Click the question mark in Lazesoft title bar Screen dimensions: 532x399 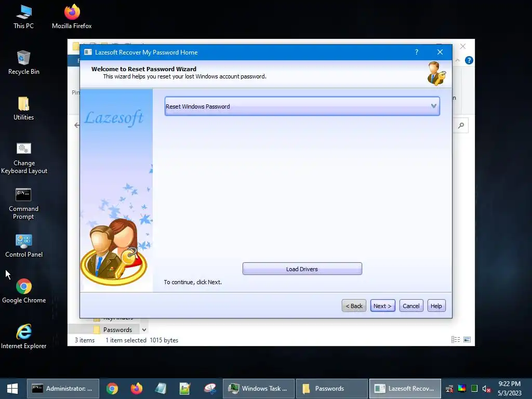click(x=417, y=52)
